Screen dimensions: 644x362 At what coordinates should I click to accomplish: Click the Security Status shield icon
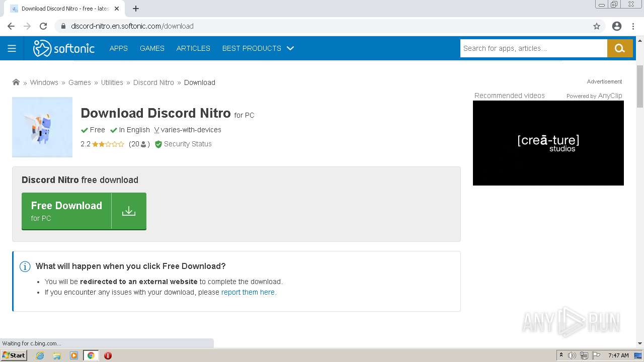coord(158,144)
